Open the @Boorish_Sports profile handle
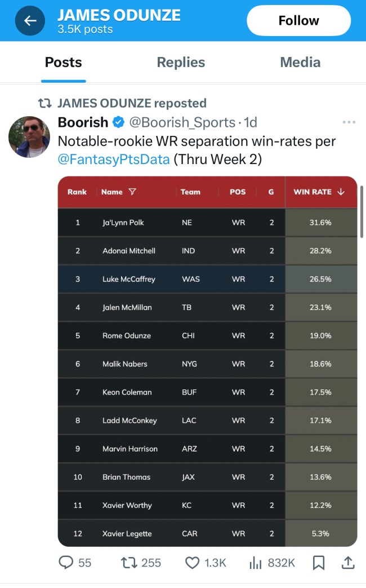Screen dimensions: 366x588 [182, 122]
